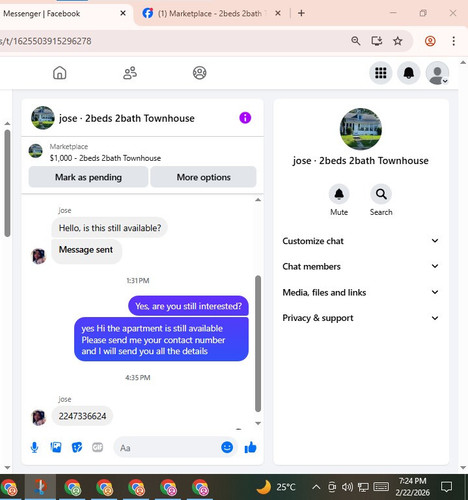
Task: Click the network icon in system tray
Action: tap(363, 487)
